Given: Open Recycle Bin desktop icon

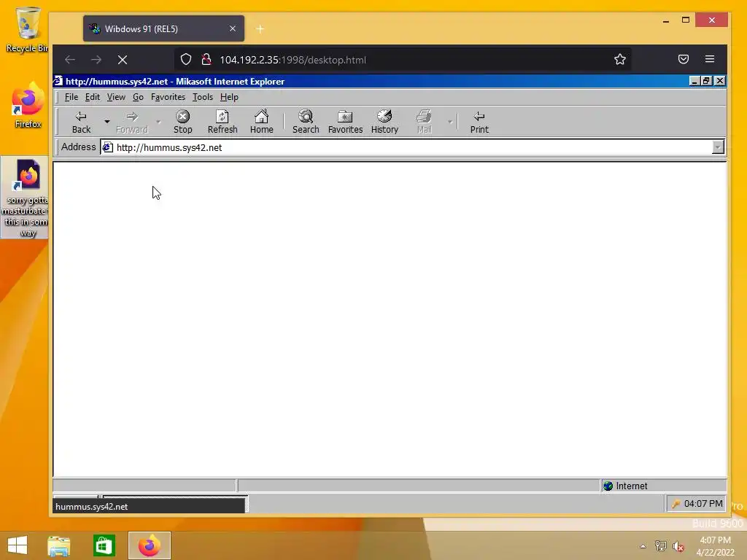Looking at the screenshot, I should pos(27,29).
